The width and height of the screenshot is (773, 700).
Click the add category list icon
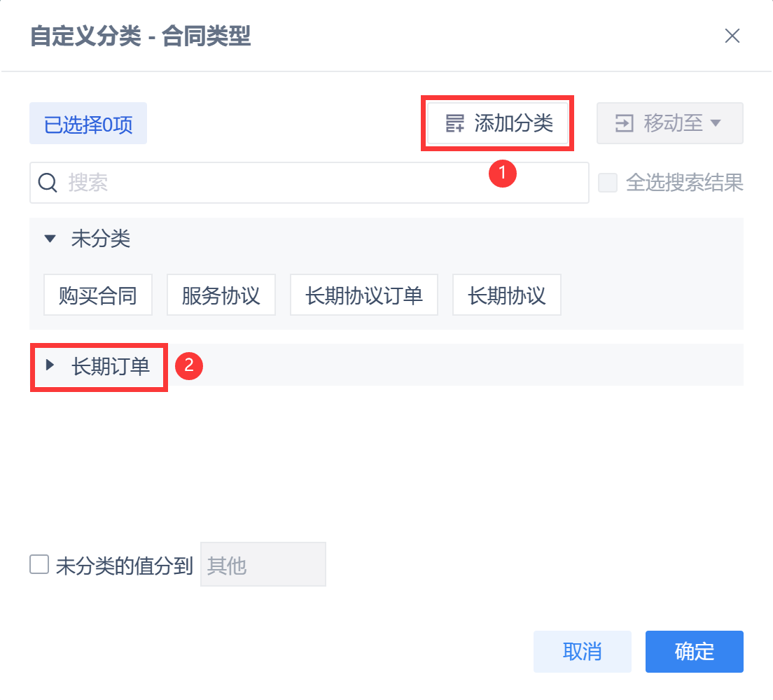[x=455, y=124]
